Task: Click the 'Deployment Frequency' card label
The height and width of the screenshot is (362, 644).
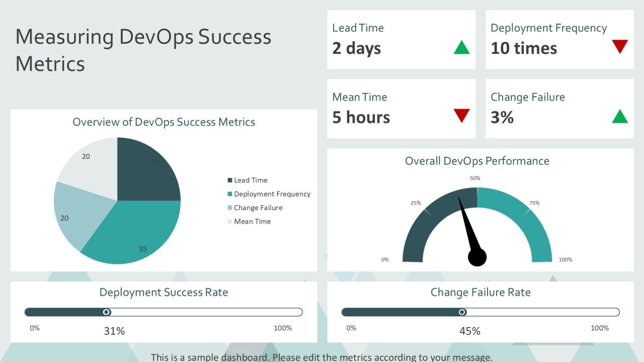Action: (549, 28)
